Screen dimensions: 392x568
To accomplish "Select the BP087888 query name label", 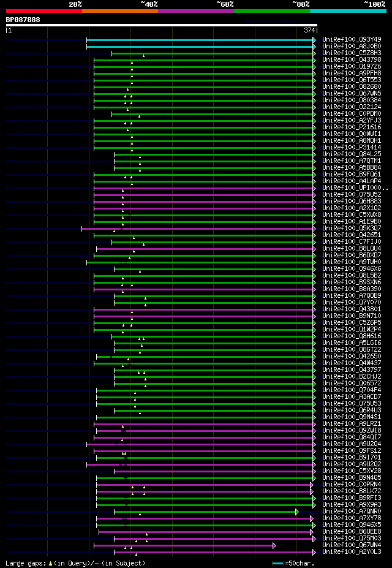I will click(23, 20).
